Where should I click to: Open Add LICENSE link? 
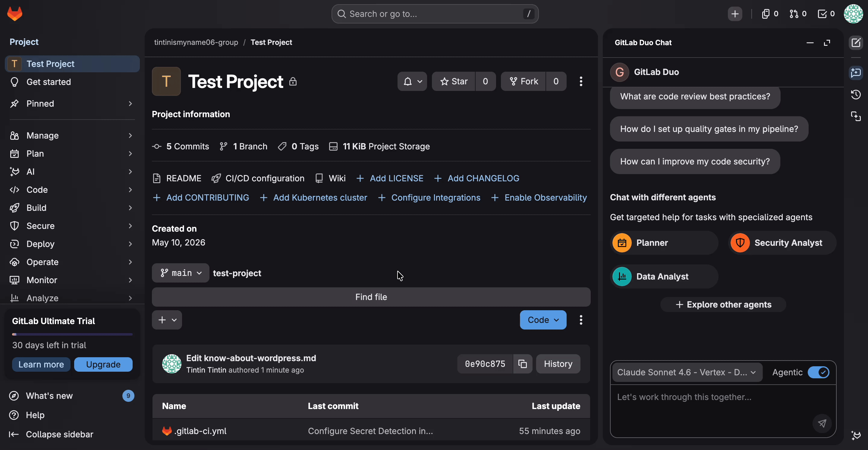(x=390, y=178)
